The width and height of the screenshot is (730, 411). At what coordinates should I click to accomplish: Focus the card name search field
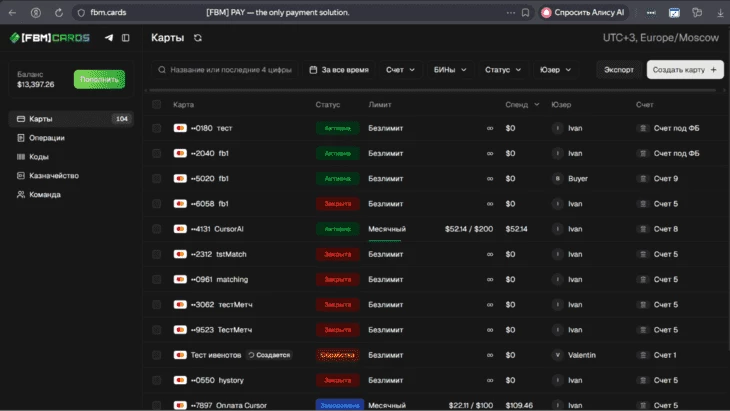click(x=225, y=70)
